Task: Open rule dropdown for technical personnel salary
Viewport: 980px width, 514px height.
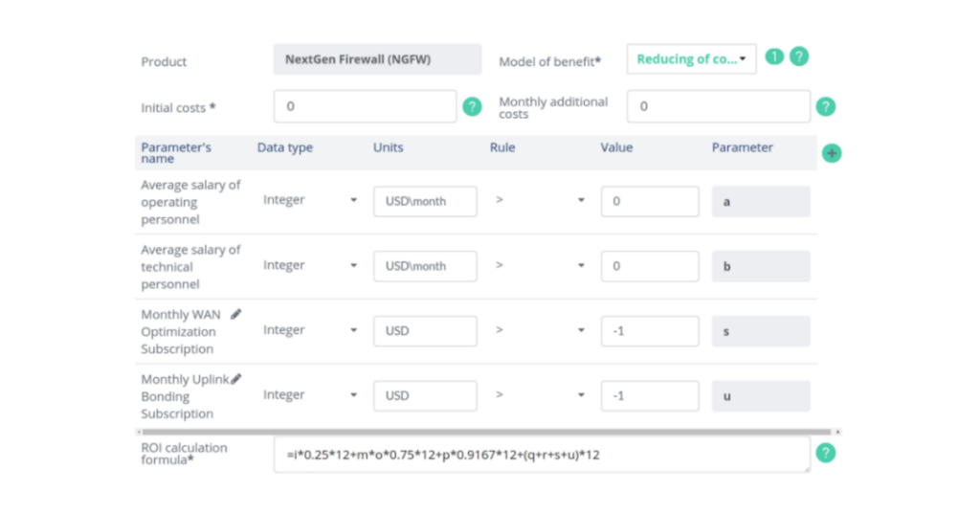Action: coord(540,265)
